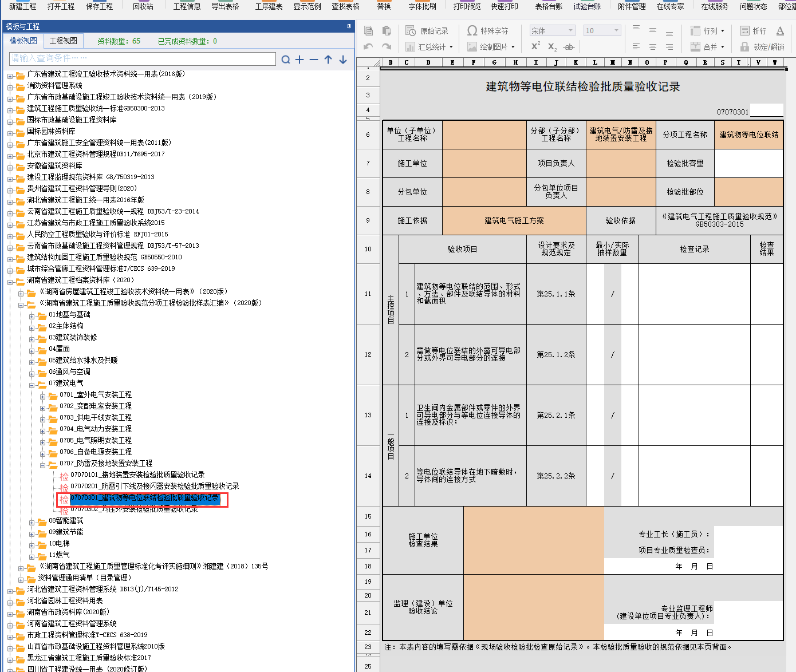Screen dimensions: 796x672
Task: Pin the 模板与工程 panel
Action: [349, 26]
